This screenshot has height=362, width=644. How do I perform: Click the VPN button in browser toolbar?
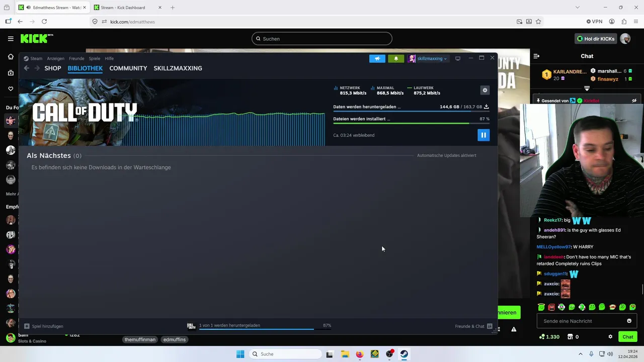(594, 22)
